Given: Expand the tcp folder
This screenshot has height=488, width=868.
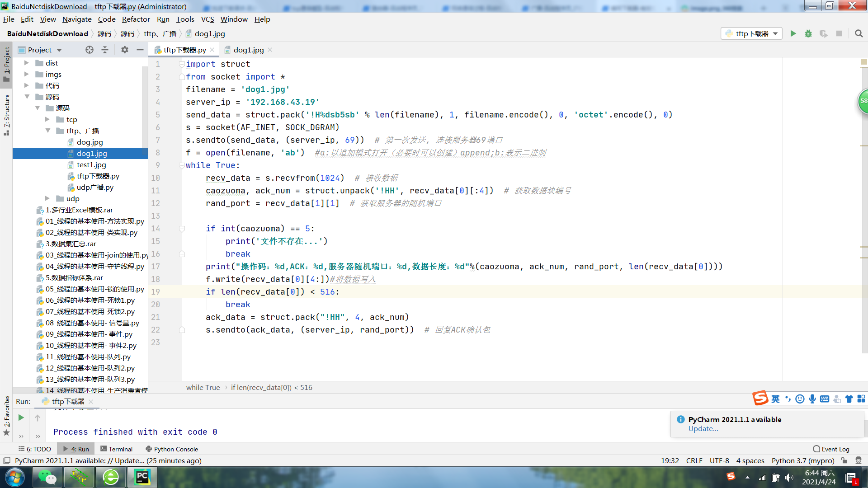Looking at the screenshot, I should pyautogui.click(x=47, y=119).
